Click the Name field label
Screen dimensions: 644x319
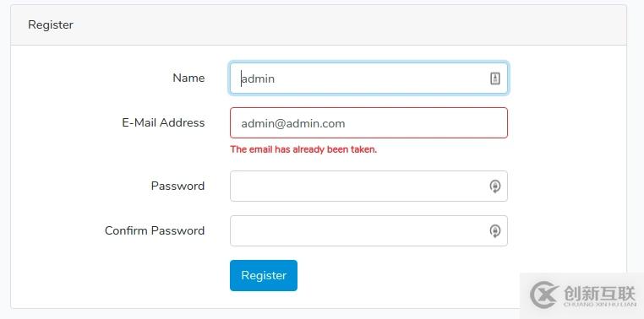point(188,78)
